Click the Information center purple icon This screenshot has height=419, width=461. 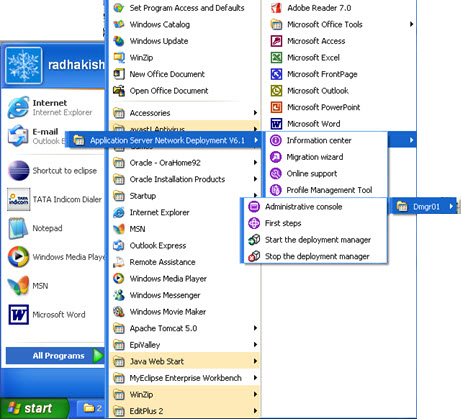click(x=276, y=140)
